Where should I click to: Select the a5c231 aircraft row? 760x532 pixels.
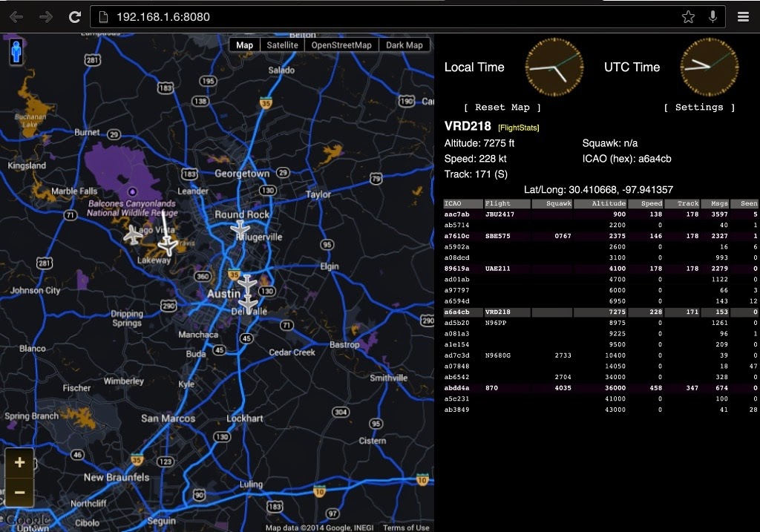pyautogui.click(x=601, y=398)
